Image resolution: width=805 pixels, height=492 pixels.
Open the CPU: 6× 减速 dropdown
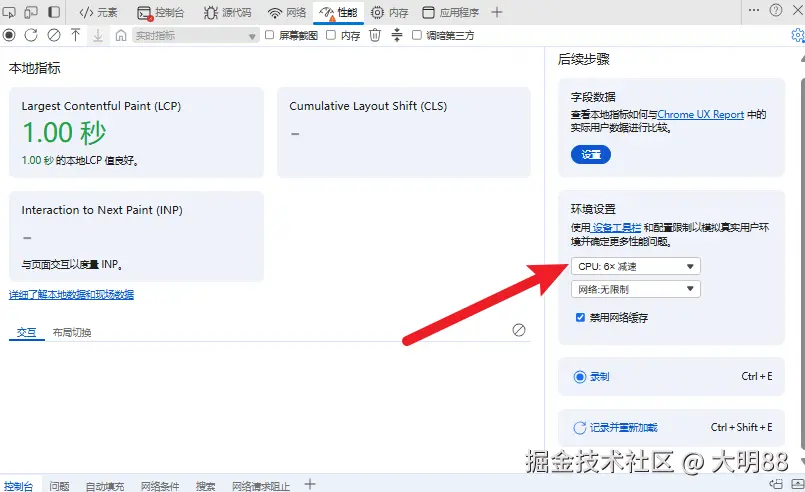[x=636, y=266]
